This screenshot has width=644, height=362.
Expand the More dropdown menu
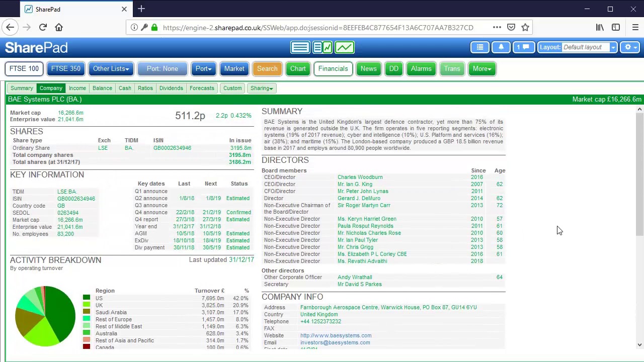click(482, 69)
